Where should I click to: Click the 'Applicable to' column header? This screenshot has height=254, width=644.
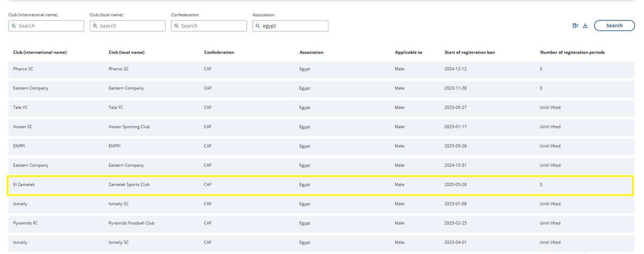click(408, 53)
